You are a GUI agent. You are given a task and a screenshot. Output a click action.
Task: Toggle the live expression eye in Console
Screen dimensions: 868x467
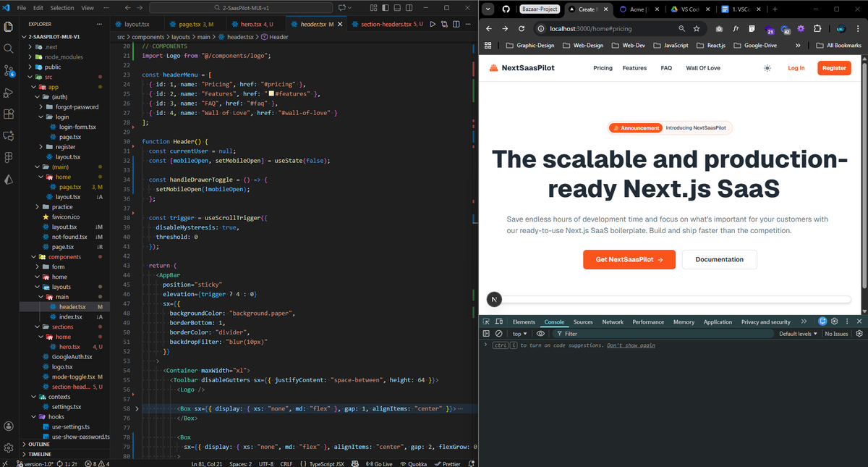click(540, 333)
